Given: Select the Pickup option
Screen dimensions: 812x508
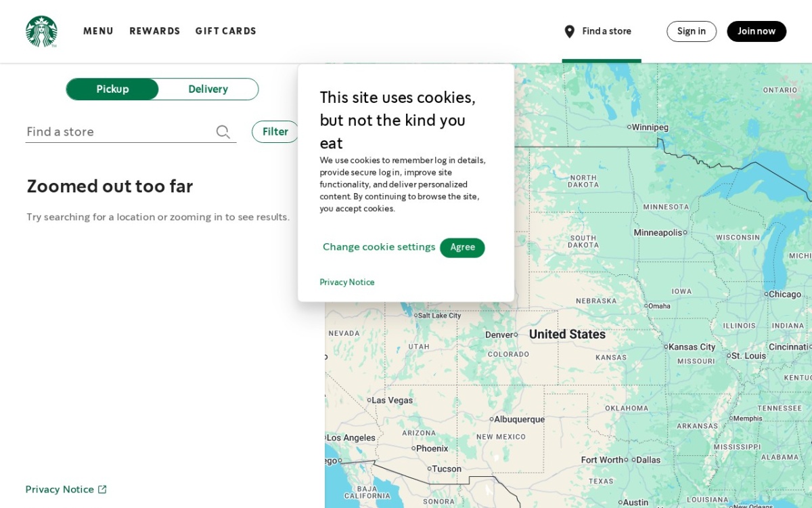Looking at the screenshot, I should (x=112, y=89).
